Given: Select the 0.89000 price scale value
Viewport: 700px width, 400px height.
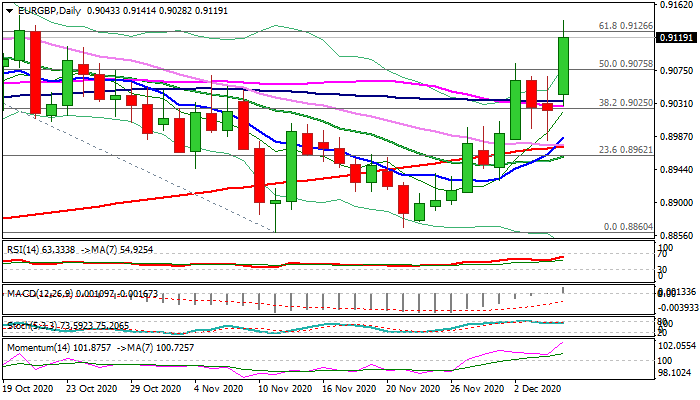Looking at the screenshot, I should 677,203.
